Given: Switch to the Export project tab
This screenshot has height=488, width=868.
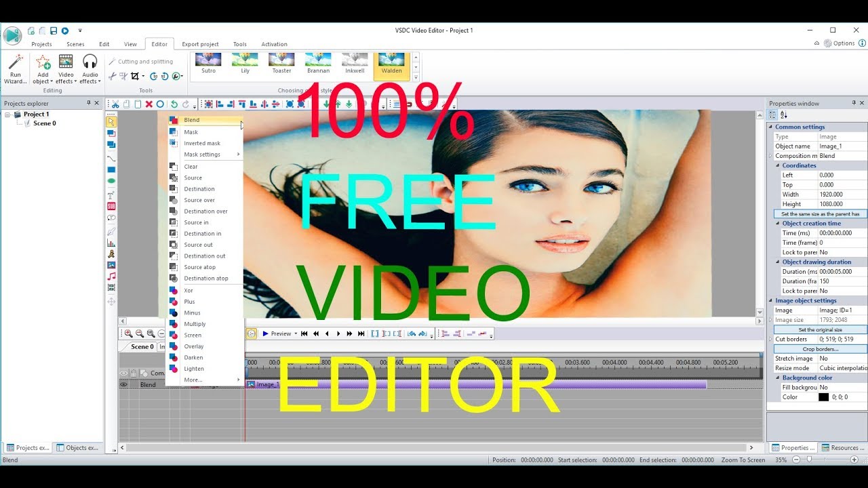Looking at the screenshot, I should point(200,44).
